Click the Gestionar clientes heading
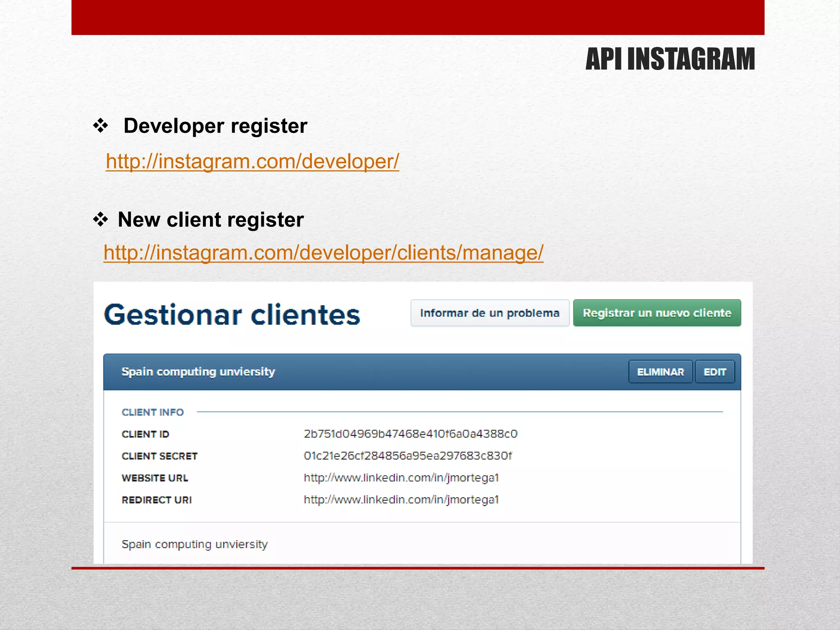This screenshot has width=840, height=630. [x=232, y=315]
